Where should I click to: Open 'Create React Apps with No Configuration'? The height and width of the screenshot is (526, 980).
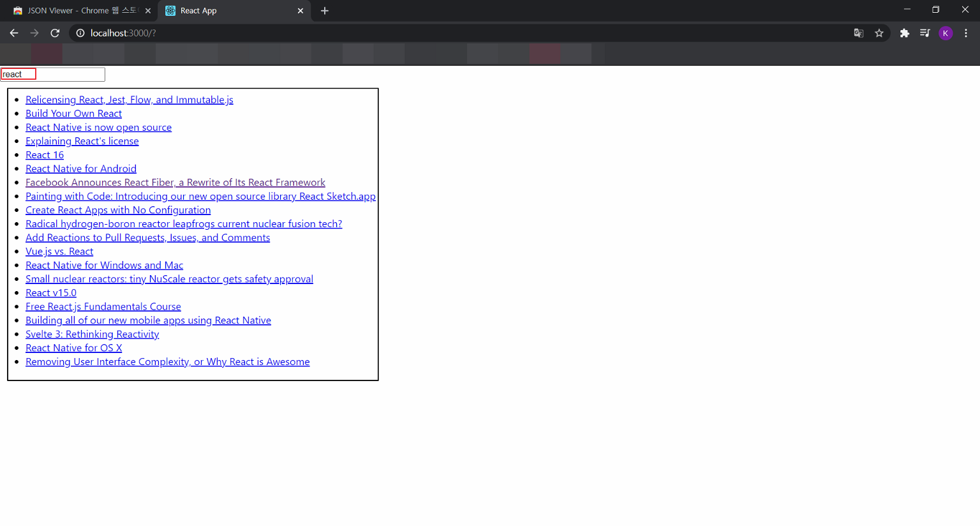pos(118,210)
